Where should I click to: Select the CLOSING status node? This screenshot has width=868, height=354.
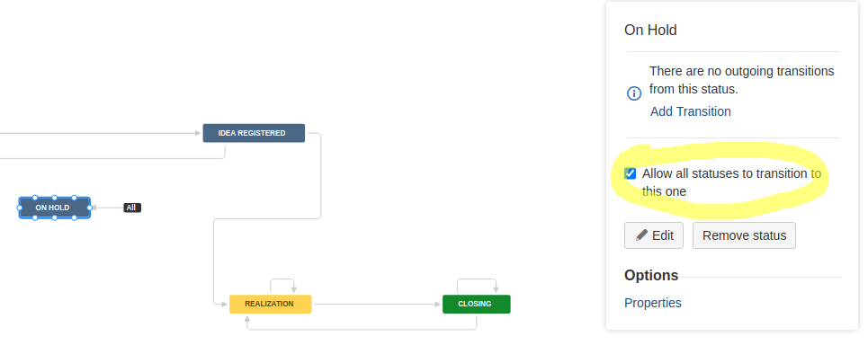(476, 305)
